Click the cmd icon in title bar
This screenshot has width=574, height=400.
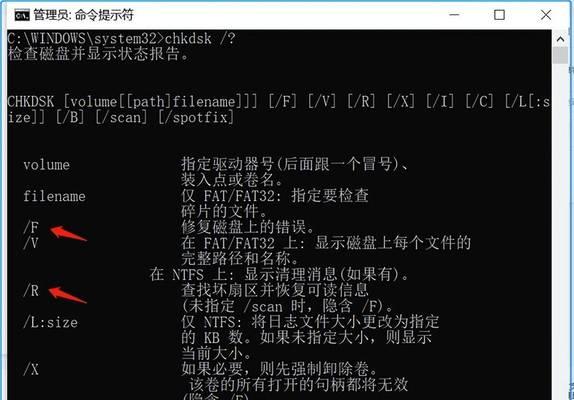[x=22, y=15]
